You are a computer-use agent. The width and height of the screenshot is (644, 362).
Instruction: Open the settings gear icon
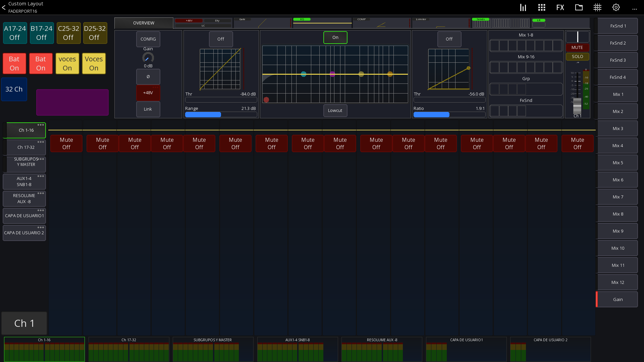(x=616, y=7)
